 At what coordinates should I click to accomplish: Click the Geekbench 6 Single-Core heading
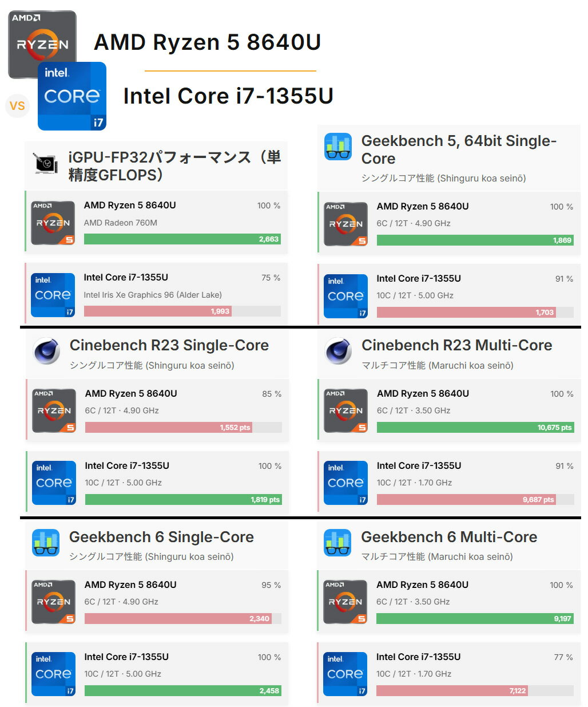tap(161, 537)
